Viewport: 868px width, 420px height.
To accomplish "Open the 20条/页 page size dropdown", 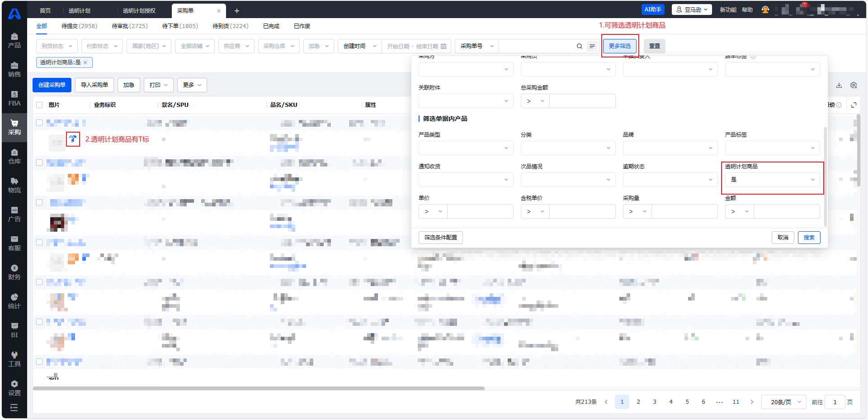I will pyautogui.click(x=784, y=402).
